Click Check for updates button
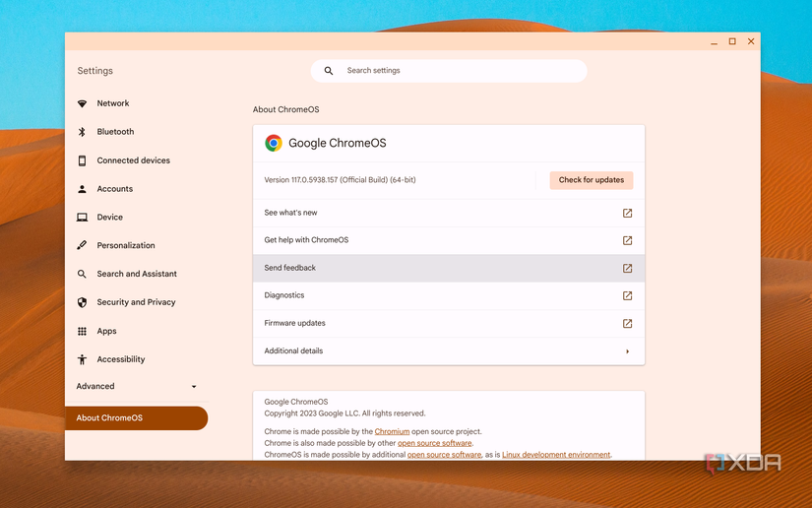The image size is (812, 508). tap(591, 180)
